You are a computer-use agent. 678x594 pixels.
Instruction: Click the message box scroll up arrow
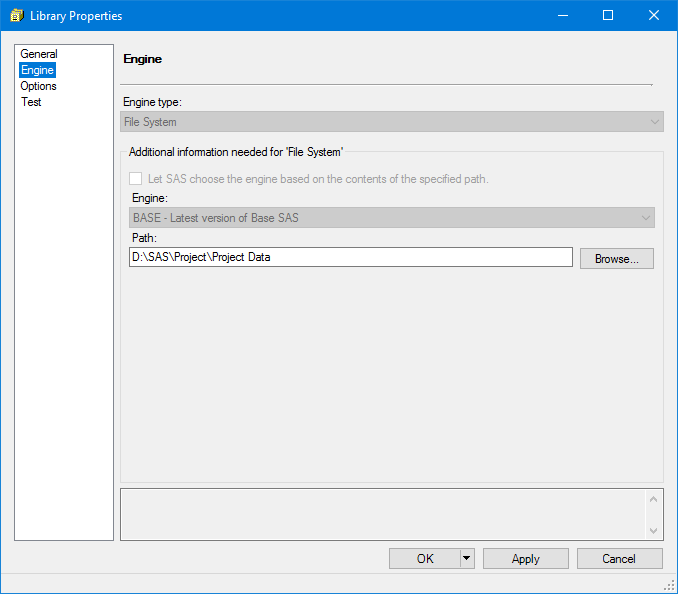(x=654, y=498)
